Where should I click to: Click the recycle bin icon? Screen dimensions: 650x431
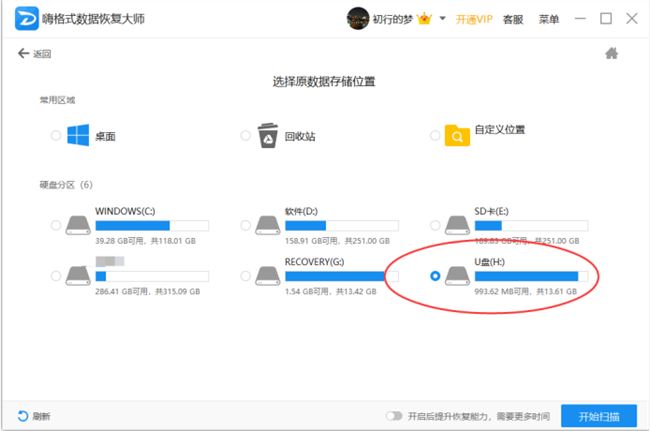[x=268, y=135]
